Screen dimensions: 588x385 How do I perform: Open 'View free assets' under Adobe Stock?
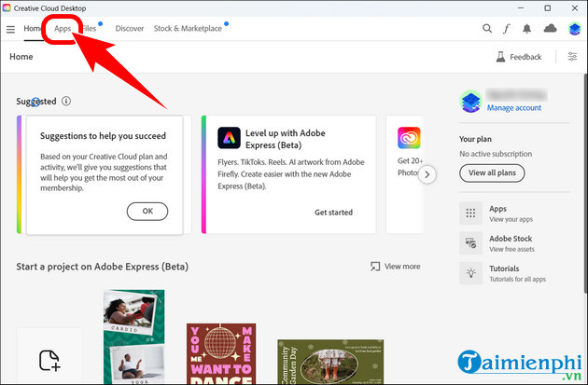[511, 250]
